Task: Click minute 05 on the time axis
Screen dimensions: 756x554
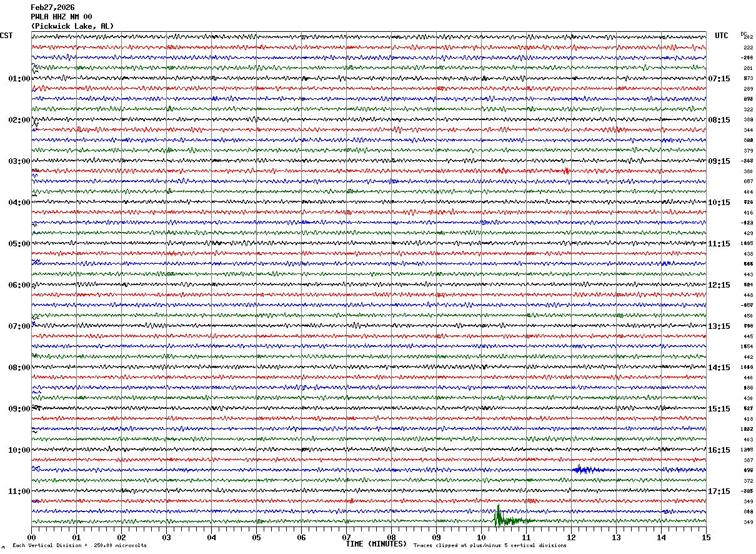Action: coord(256,537)
